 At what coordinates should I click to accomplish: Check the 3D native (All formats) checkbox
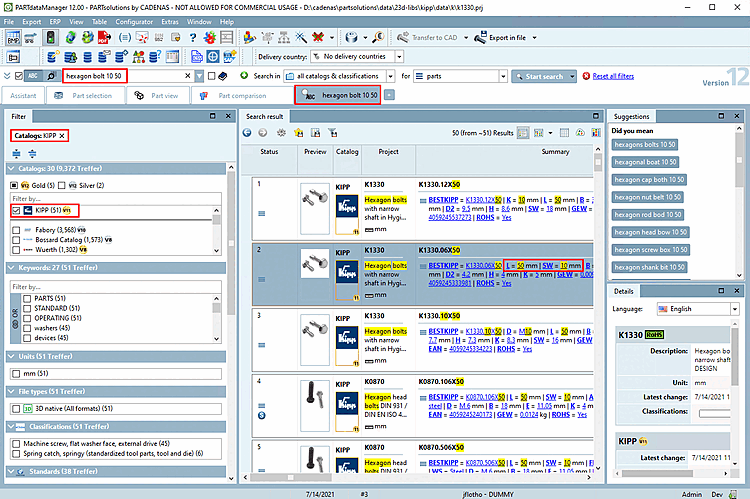click(x=16, y=409)
